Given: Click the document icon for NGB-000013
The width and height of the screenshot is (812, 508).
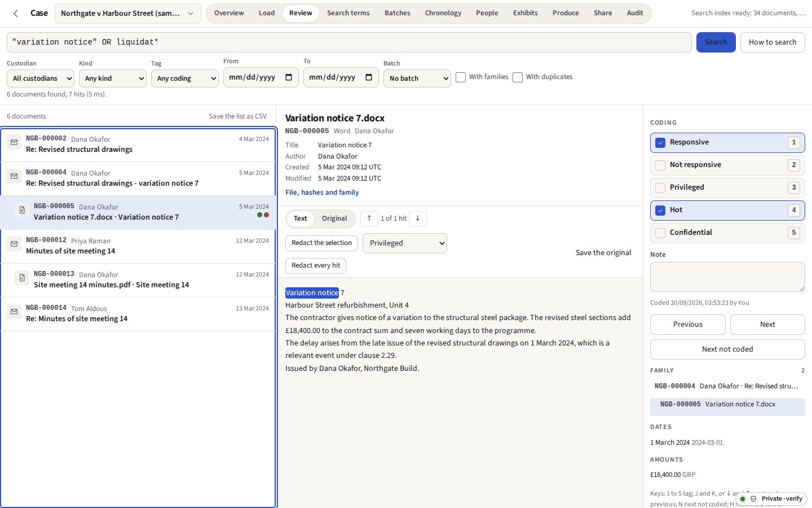Looking at the screenshot, I should tap(22, 278).
